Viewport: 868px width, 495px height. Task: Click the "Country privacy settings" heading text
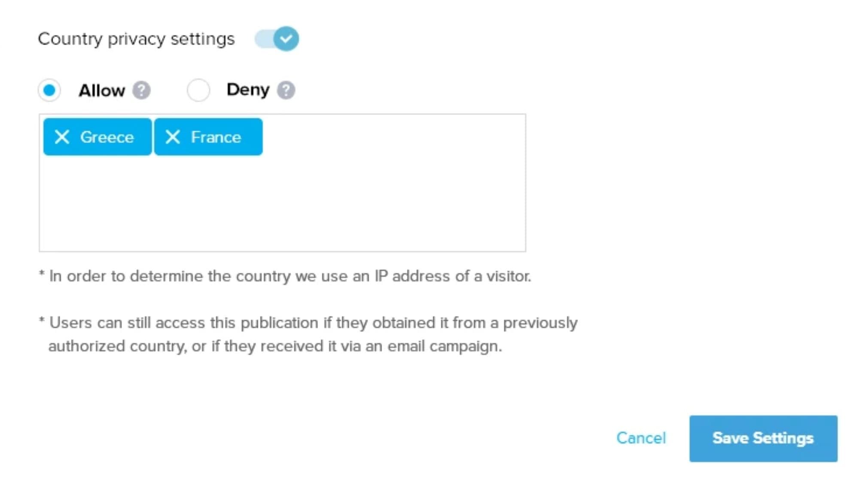click(x=136, y=39)
